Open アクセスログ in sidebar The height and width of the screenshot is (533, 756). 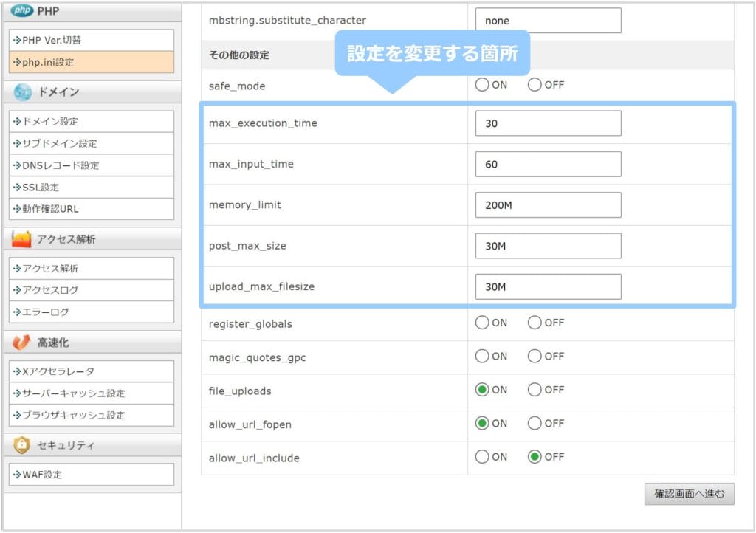coord(91,290)
